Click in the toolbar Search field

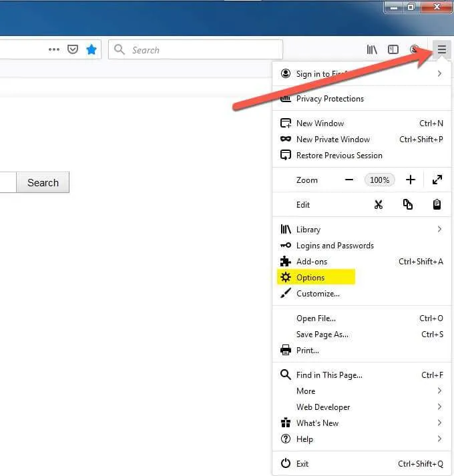pyautogui.click(x=196, y=49)
